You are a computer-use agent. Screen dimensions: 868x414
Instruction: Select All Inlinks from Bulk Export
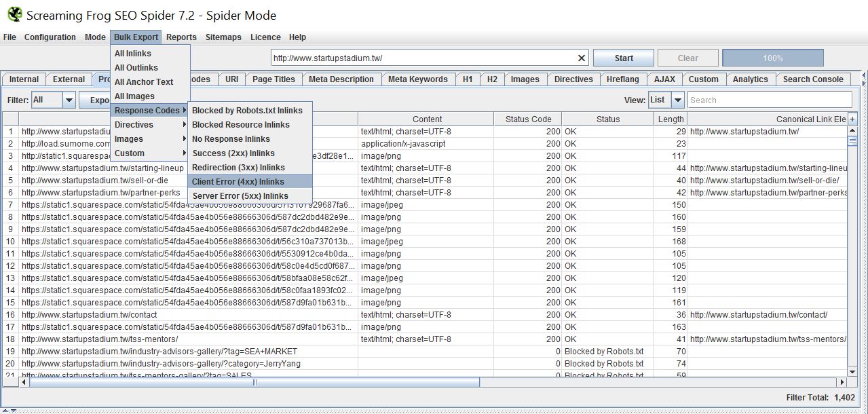coord(150,53)
